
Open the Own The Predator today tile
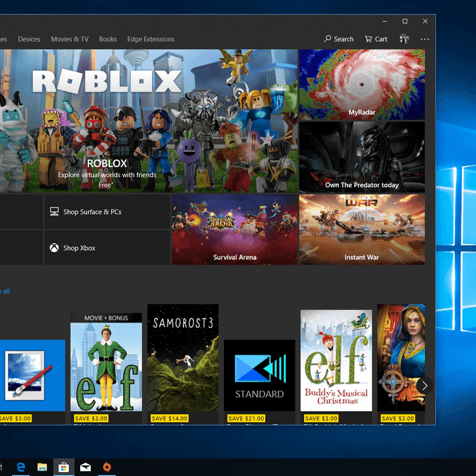(362, 157)
